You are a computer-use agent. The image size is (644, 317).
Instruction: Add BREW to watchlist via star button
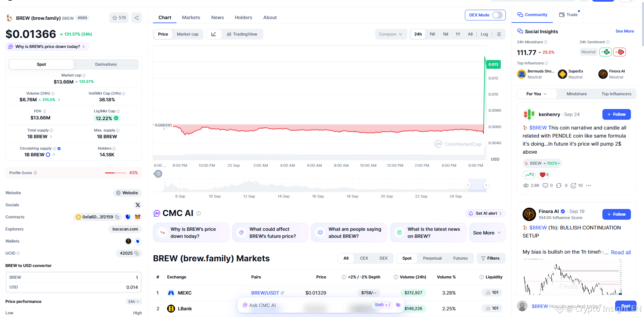coord(119,18)
